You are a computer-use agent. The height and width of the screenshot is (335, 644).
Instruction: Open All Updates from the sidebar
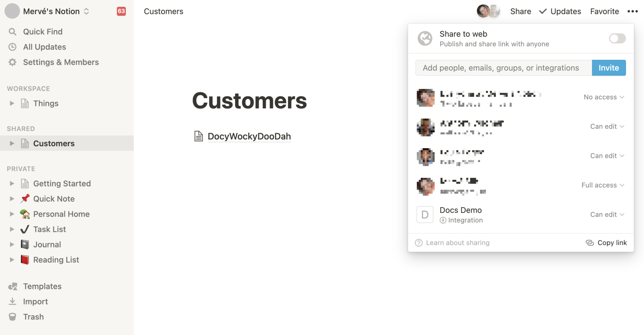coord(44,47)
